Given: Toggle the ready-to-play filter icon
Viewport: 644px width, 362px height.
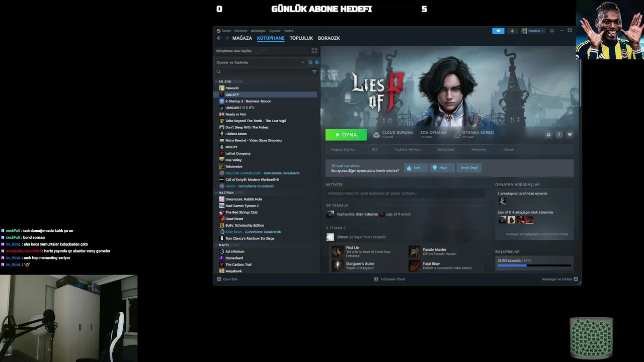Looking at the screenshot, I should (x=316, y=62).
